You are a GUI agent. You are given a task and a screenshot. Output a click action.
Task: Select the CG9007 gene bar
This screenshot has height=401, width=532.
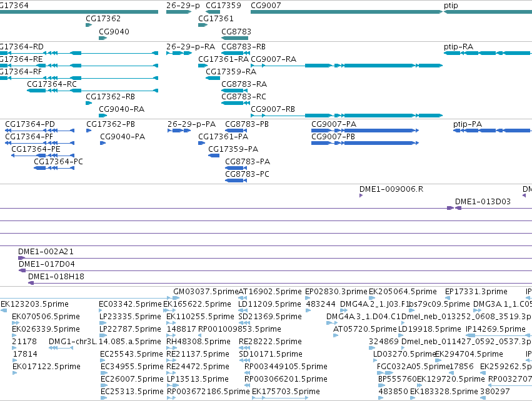pyautogui.click(x=346, y=12)
